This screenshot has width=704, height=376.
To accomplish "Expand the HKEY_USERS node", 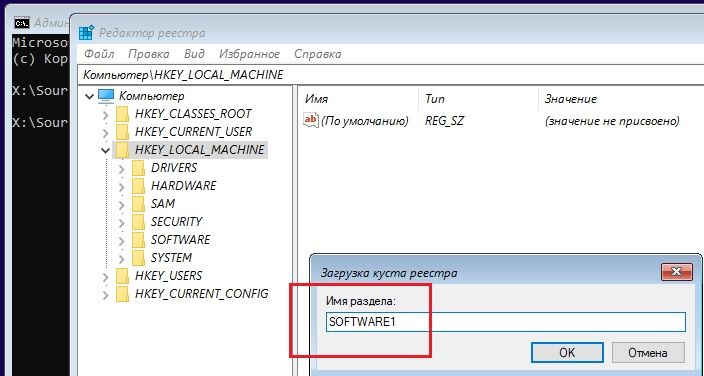I will [x=106, y=277].
